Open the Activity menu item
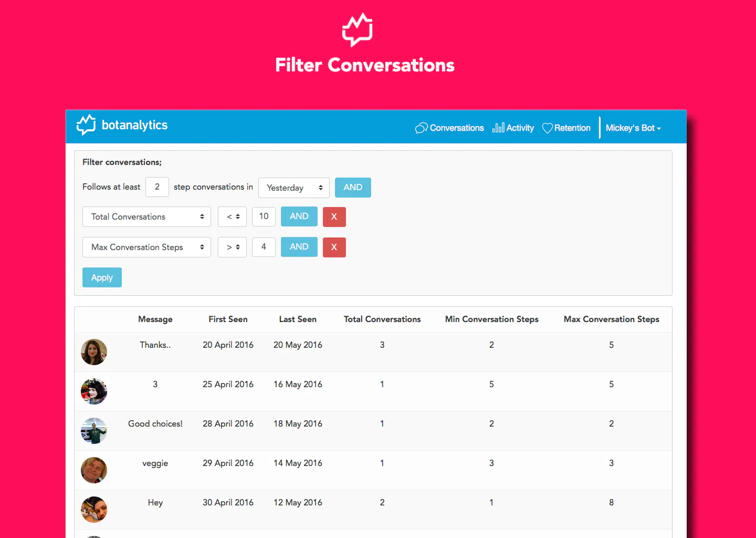Screen dimensions: 756x538 (x=513, y=128)
